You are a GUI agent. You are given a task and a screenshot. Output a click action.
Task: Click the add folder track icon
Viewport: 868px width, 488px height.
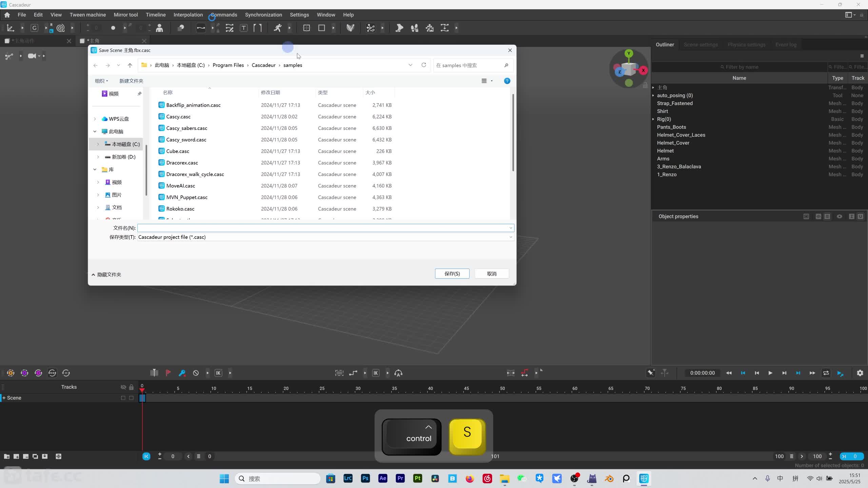pyautogui.click(x=7, y=456)
